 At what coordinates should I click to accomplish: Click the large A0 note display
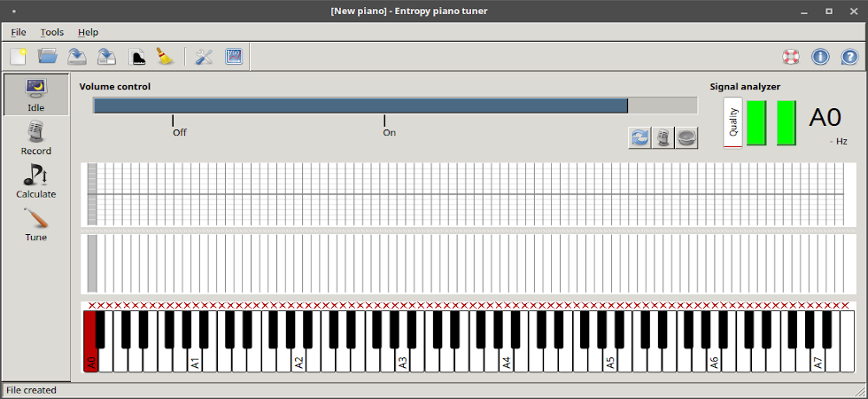825,117
